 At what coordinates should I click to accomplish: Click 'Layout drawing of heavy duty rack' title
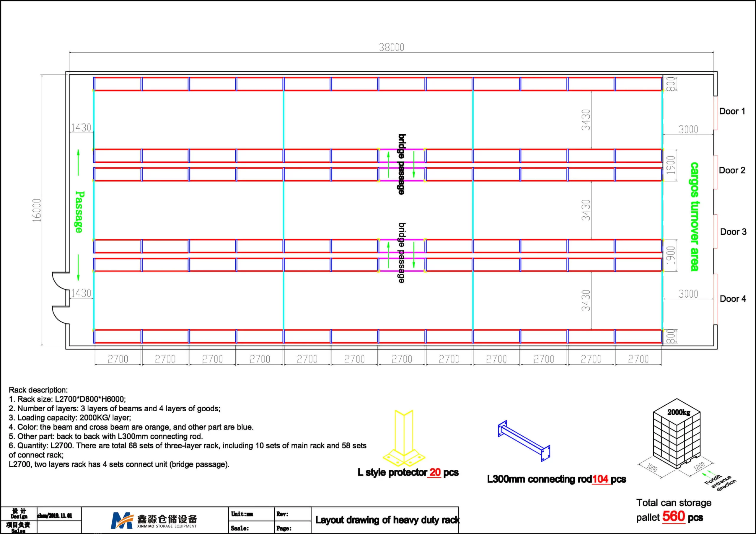pos(387,520)
